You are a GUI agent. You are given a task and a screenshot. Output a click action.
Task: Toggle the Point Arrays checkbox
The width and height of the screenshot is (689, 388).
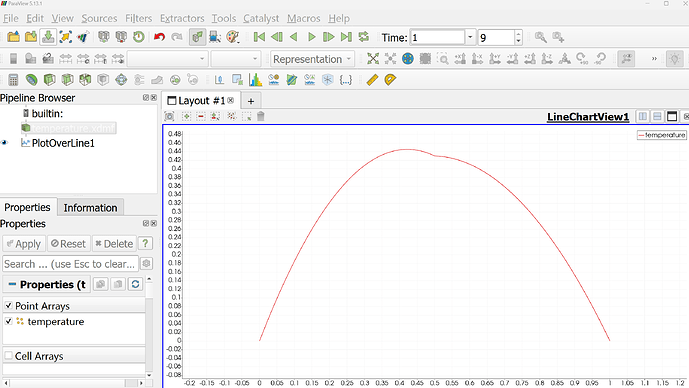point(8,305)
